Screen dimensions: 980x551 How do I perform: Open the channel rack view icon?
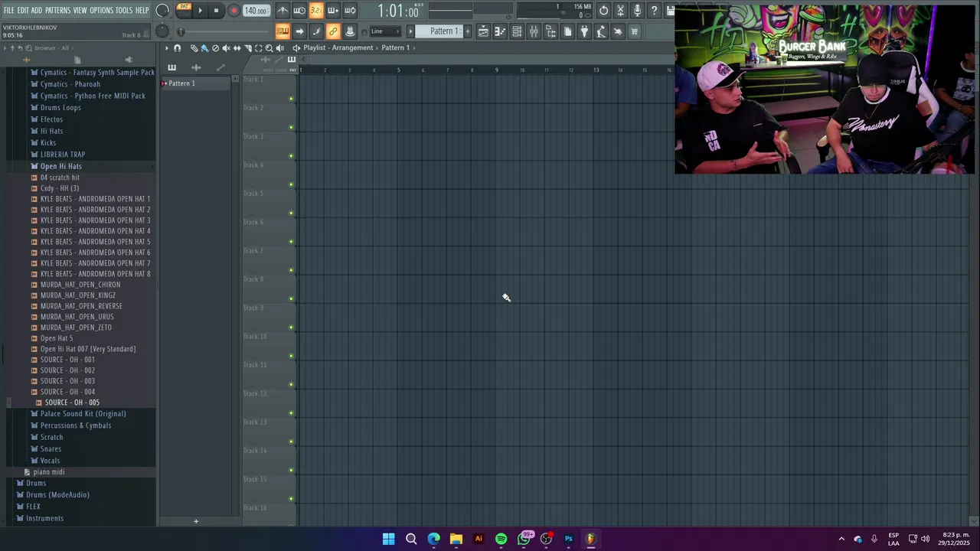coord(517,31)
